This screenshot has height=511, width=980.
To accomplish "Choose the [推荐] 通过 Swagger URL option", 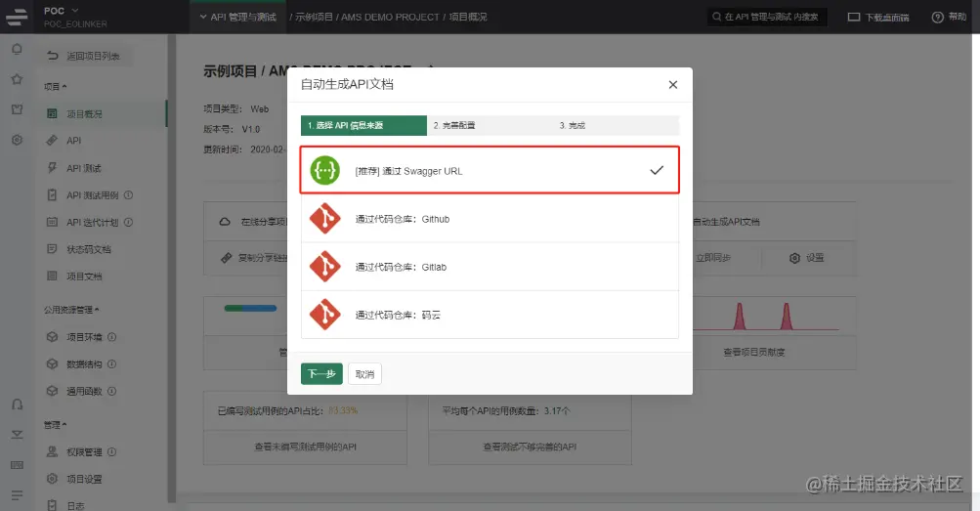I will 490,170.
